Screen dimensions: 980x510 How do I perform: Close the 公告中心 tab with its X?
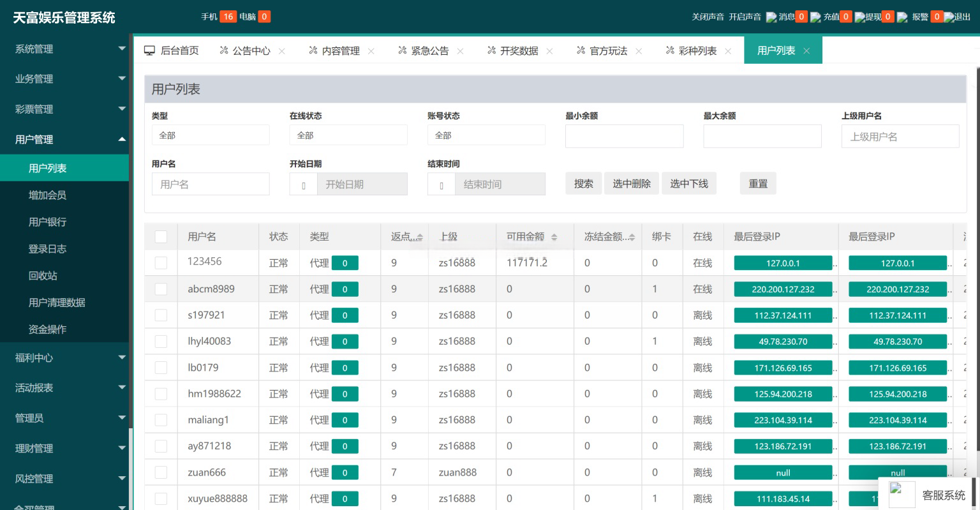coord(282,51)
